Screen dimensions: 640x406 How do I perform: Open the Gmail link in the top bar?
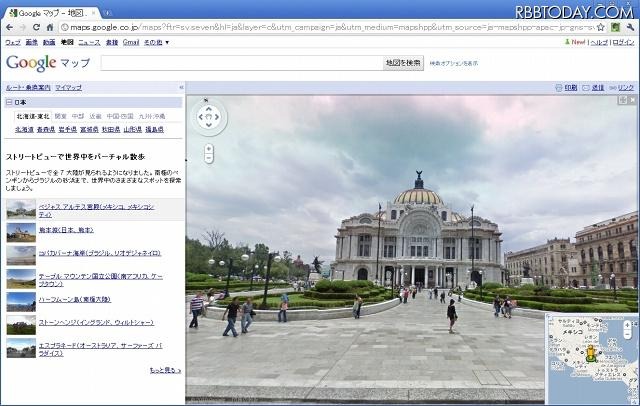click(x=131, y=42)
